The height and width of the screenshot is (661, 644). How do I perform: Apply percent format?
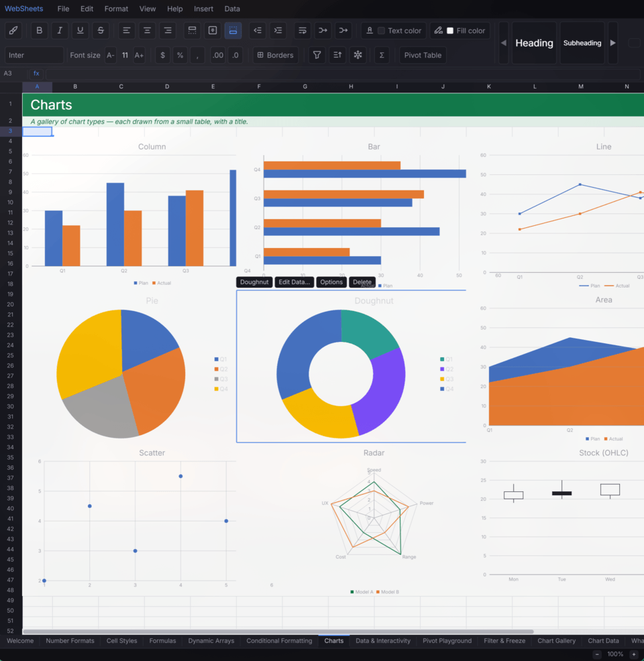180,55
